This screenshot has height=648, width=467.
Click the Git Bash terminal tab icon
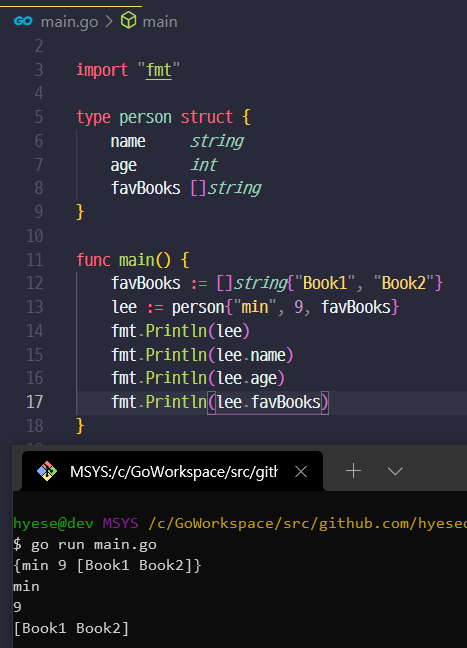pos(47,471)
